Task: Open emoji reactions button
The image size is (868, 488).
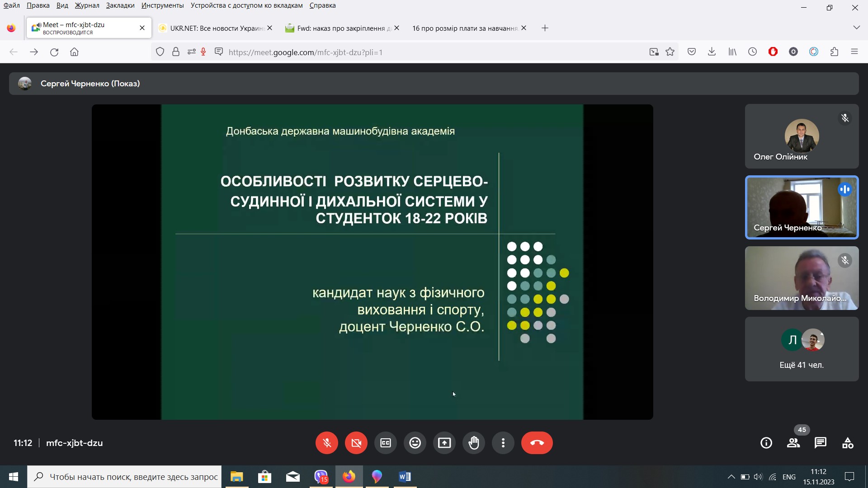Action: coord(415,443)
